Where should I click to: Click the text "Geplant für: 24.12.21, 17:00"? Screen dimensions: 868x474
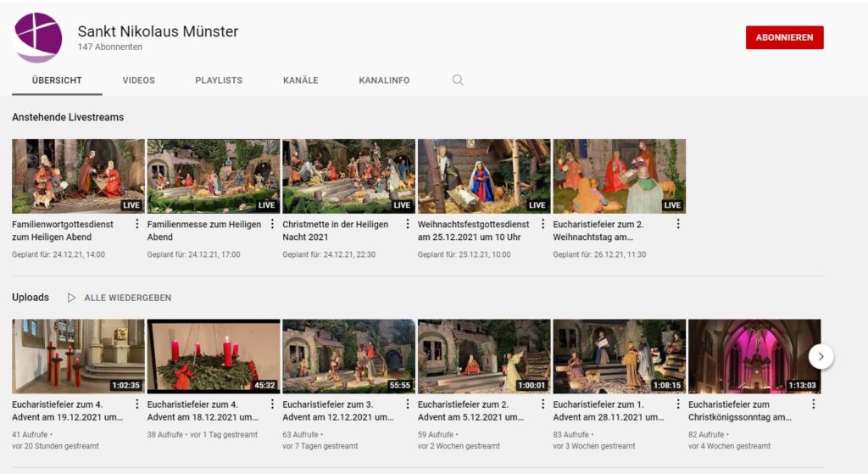coord(194,254)
